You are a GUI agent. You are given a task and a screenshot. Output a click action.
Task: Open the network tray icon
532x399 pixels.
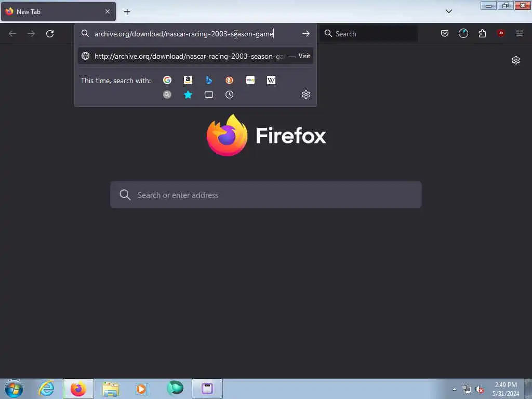(x=467, y=390)
